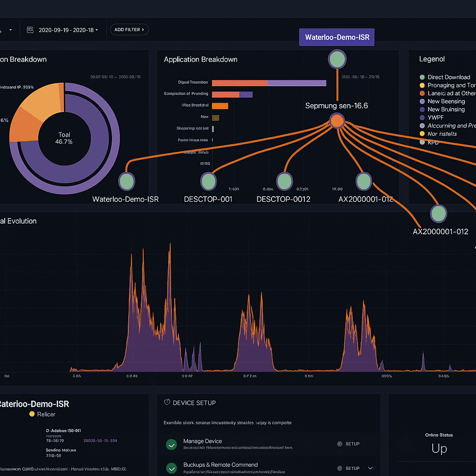This screenshot has width=476, height=476.
Task: Select the orange Sepmung sen-16.6 hub node
Action: click(x=337, y=121)
